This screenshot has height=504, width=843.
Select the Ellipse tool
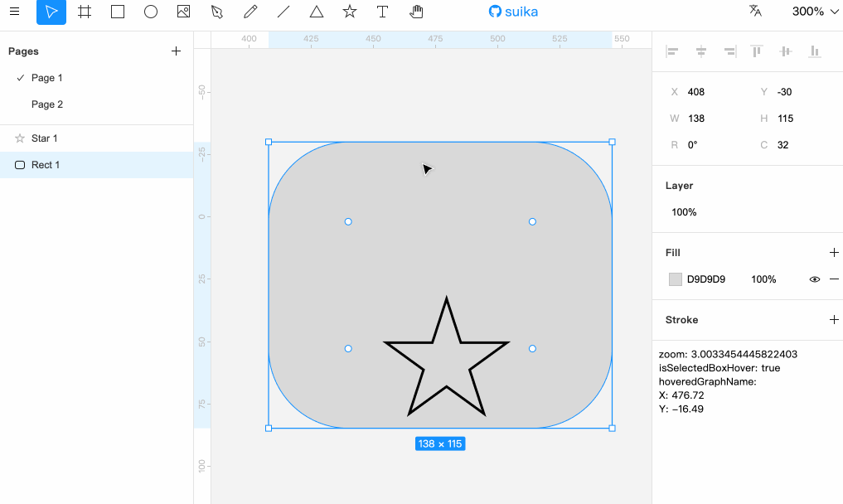coord(151,12)
